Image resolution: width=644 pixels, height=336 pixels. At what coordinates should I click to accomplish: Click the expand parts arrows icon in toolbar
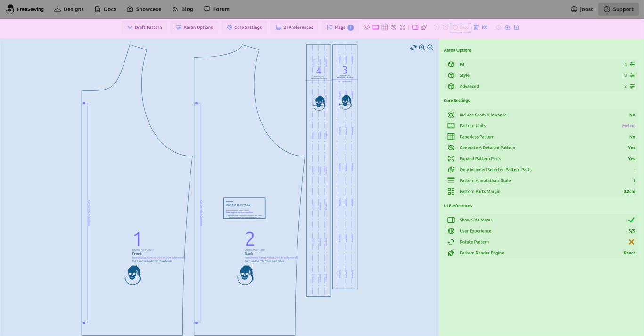[403, 27]
